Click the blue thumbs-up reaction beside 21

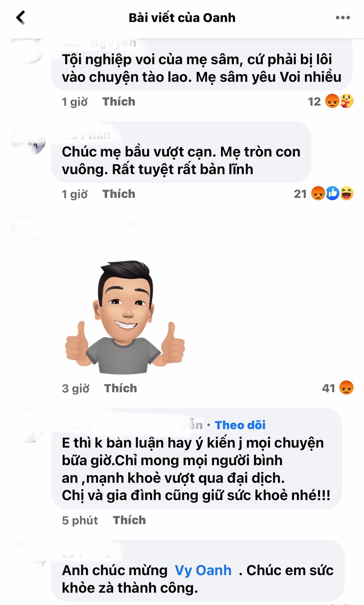click(332, 193)
